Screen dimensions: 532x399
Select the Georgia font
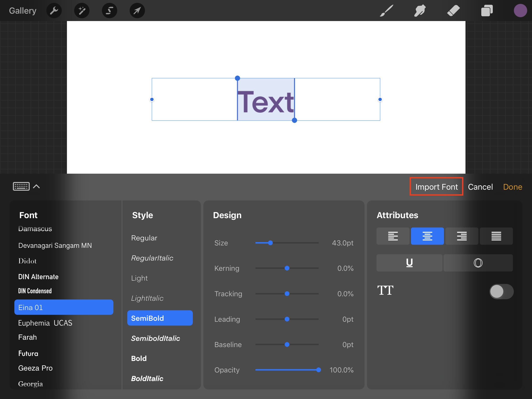(31, 384)
